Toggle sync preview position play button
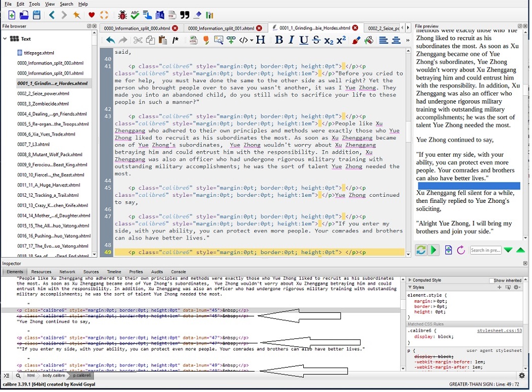The width and height of the screenshot is (532, 392). click(x=433, y=250)
